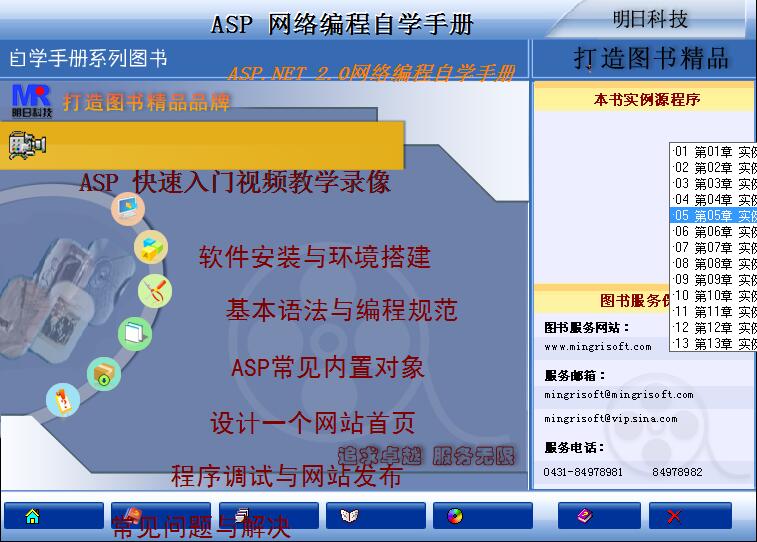Click phone number 0431-84978981

pos(583,472)
